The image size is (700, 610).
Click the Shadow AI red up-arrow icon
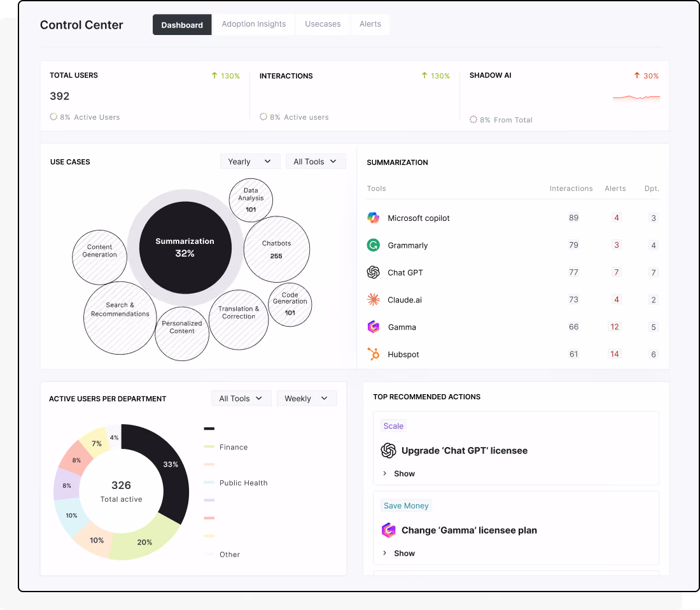pyautogui.click(x=637, y=76)
